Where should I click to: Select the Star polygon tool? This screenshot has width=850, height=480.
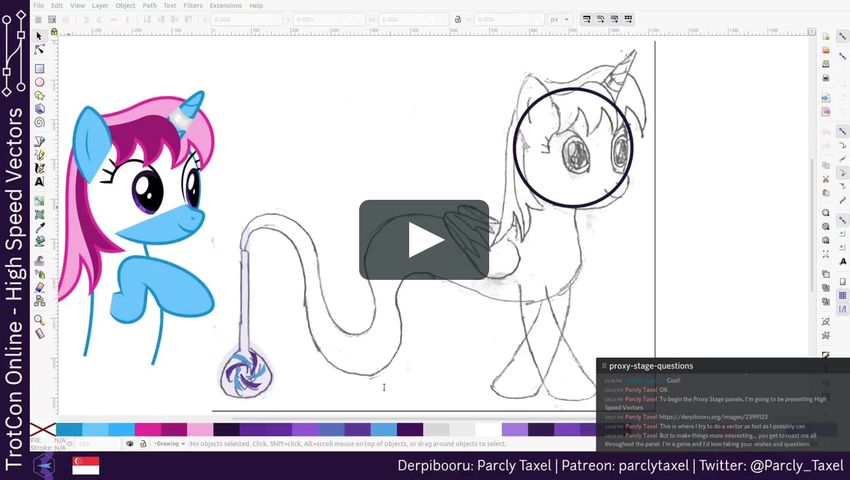click(39, 96)
